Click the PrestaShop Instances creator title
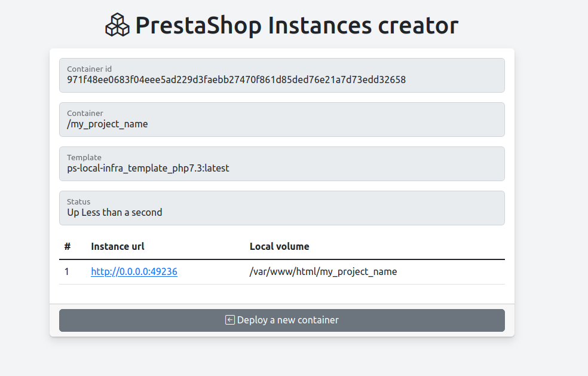This screenshot has height=376, width=588. 297,25
